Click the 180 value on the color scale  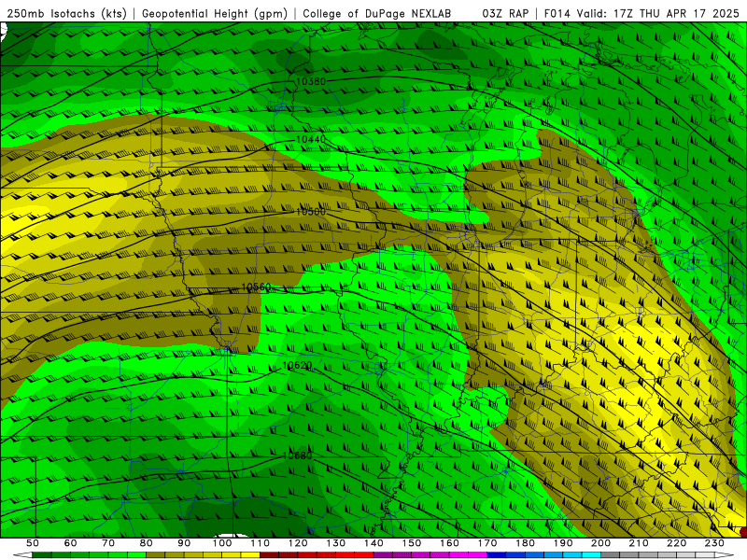click(x=525, y=543)
